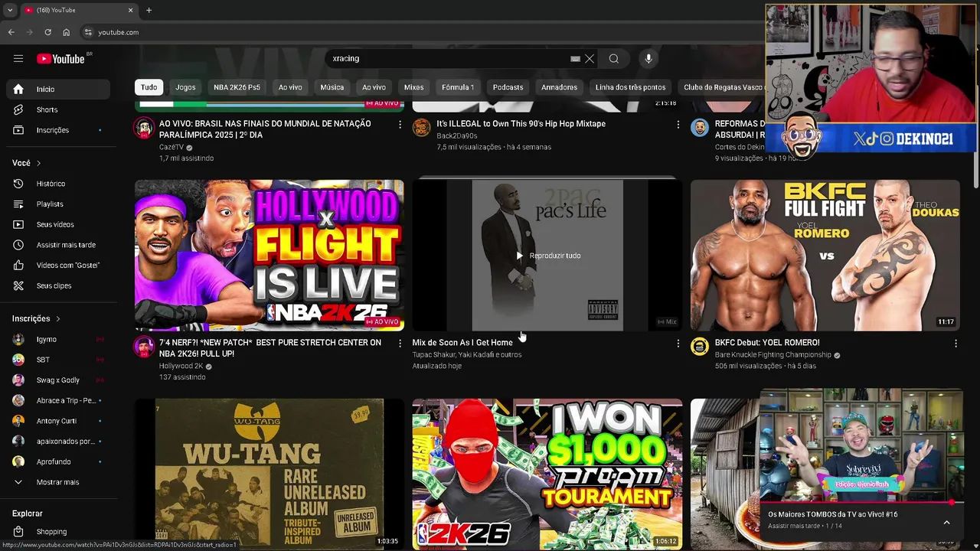This screenshot has width=980, height=551.
Task: Open Back2Da90s channel avatar
Action: [422, 128]
